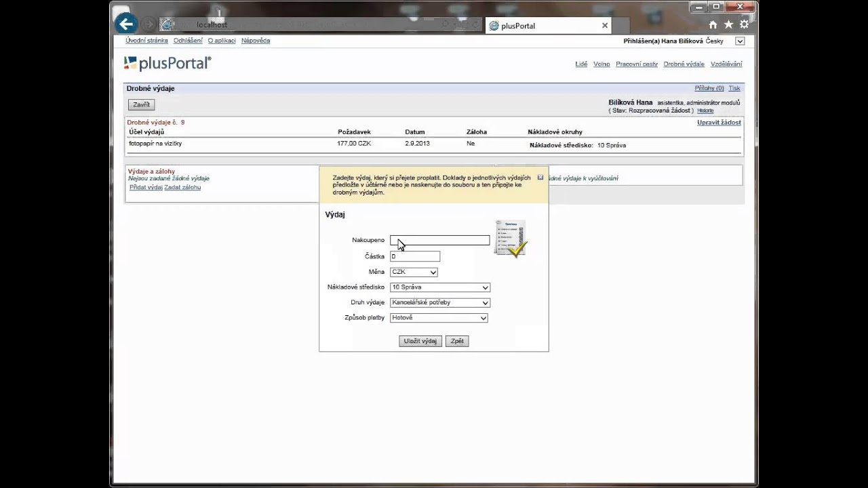Open Způsob platby dropdown
This screenshot has width=868, height=488.
pyautogui.click(x=439, y=318)
